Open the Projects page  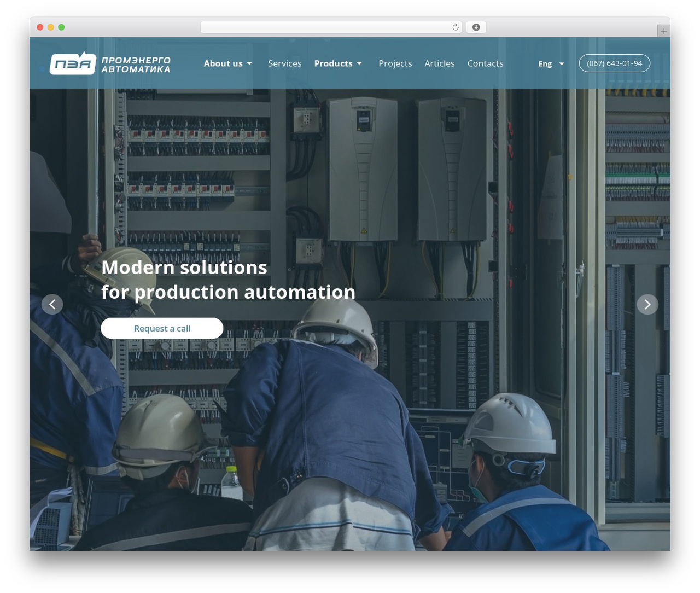(395, 63)
